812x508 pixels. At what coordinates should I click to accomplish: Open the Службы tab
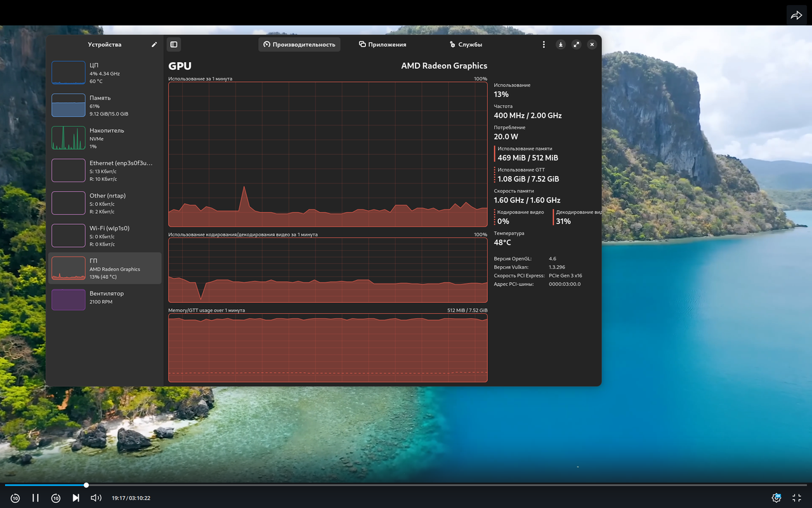click(466, 44)
